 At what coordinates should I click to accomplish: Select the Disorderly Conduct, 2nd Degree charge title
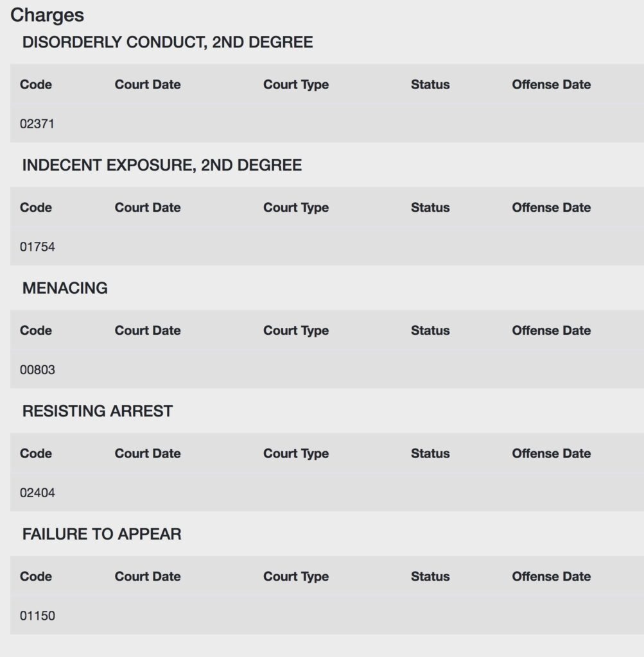coord(168,42)
